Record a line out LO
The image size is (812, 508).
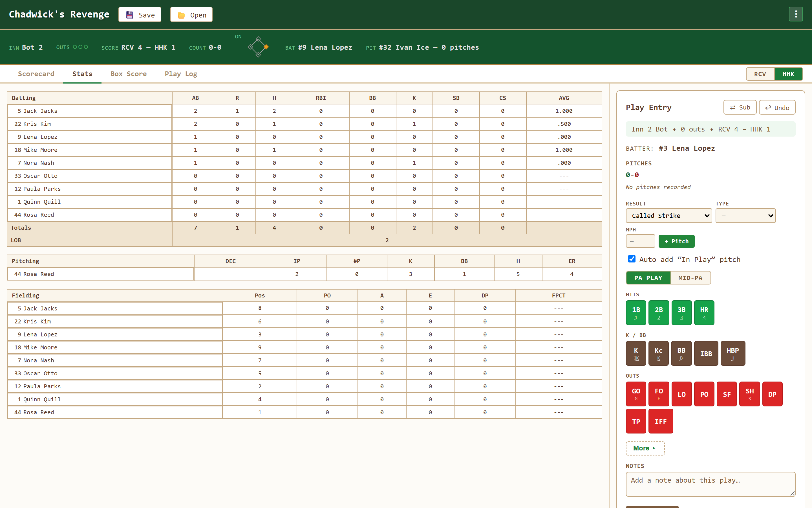click(681, 394)
